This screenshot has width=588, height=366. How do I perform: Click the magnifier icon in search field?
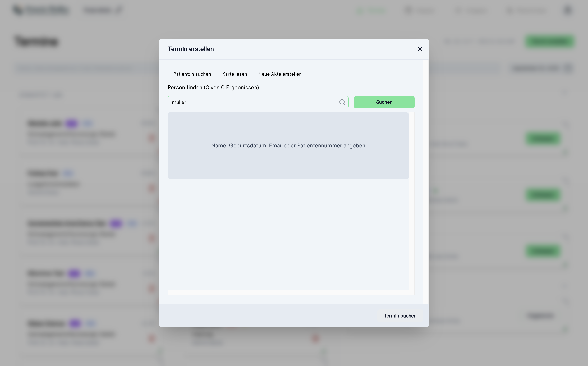tap(342, 102)
